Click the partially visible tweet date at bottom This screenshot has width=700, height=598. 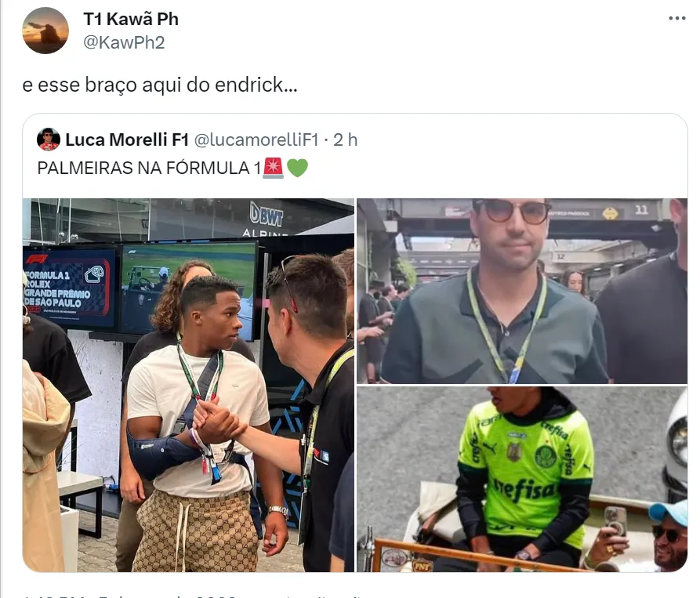(x=129, y=596)
